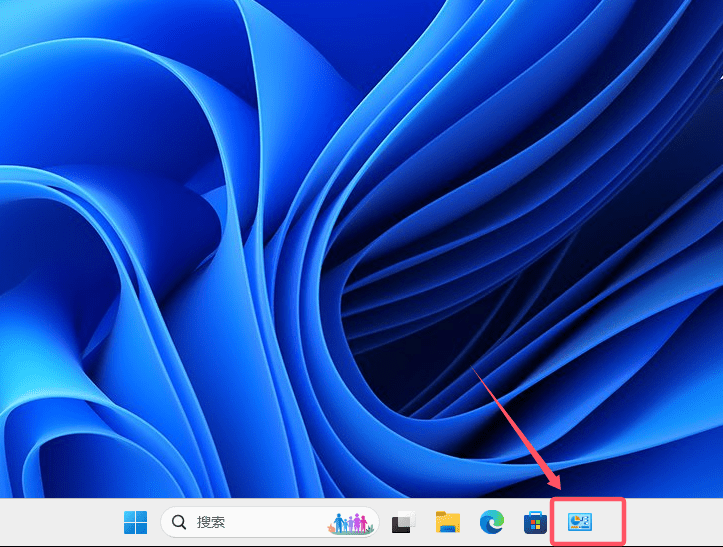Open Microsoft Store from taskbar
723x547 pixels.
pos(535,523)
